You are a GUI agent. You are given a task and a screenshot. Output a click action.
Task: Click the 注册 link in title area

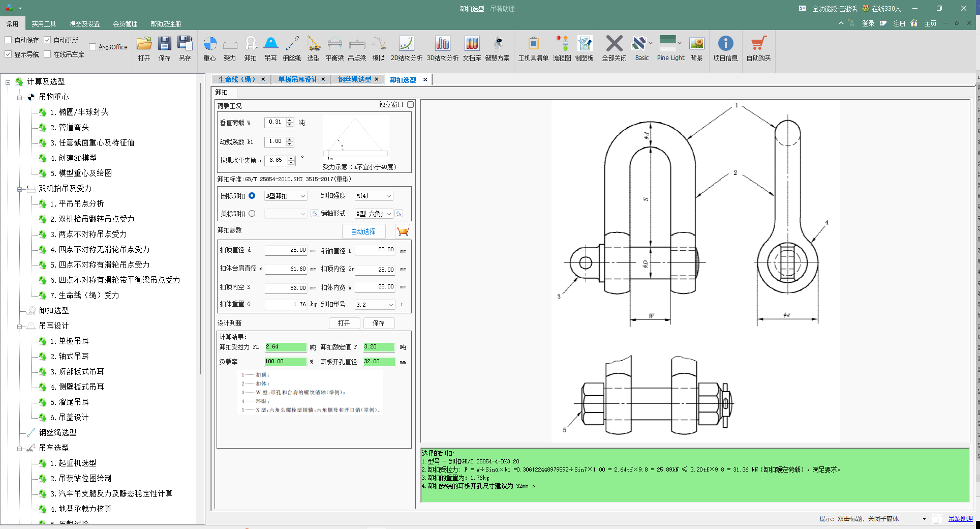coord(899,23)
